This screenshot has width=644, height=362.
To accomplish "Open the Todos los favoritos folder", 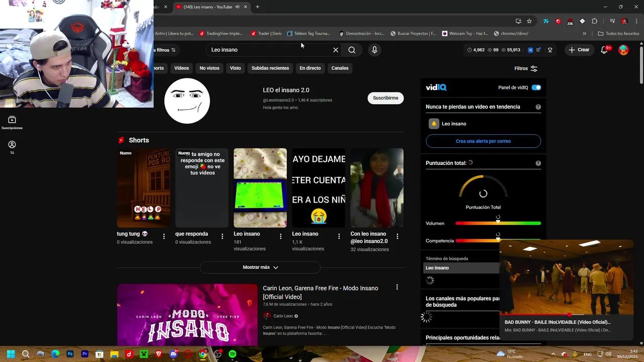I will coord(618,34).
